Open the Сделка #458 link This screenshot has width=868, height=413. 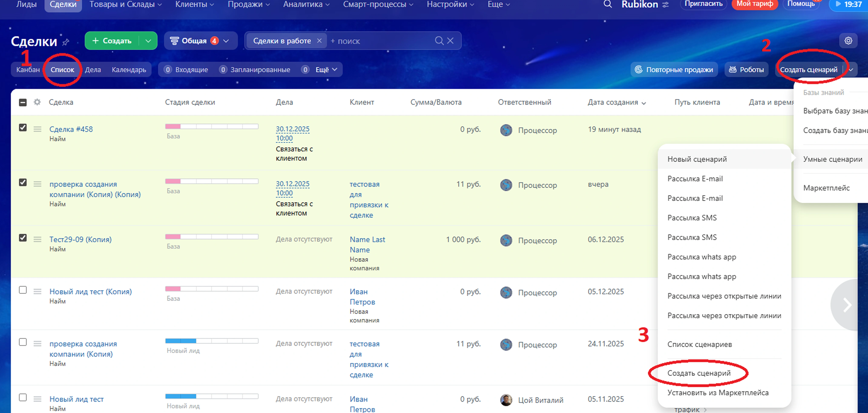coord(71,129)
